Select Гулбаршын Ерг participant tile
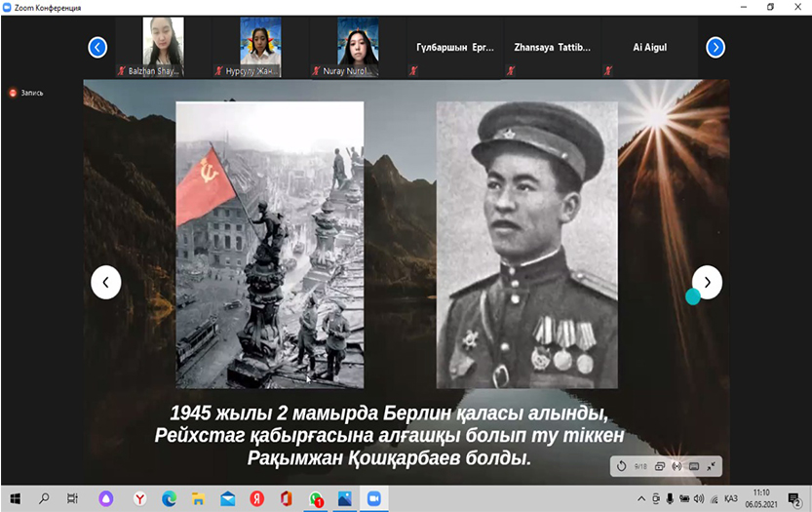The image size is (812, 512). tap(455, 47)
